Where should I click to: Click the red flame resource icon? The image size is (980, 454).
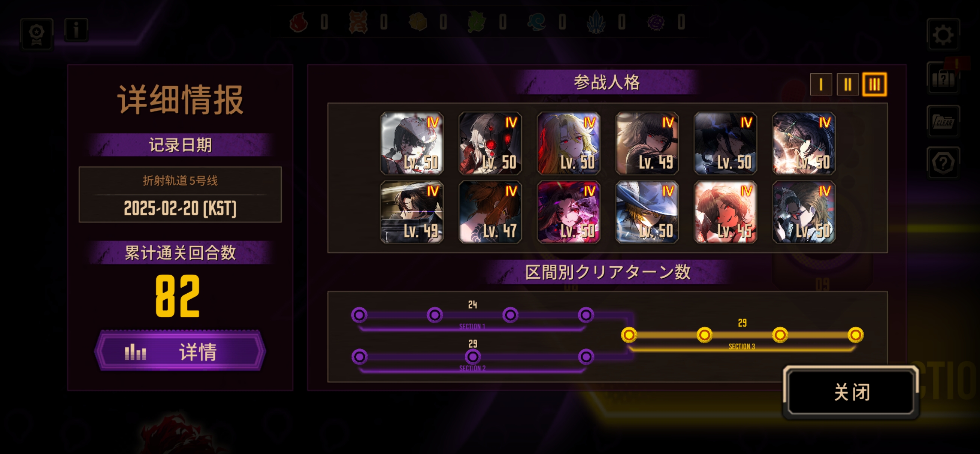(x=299, y=22)
